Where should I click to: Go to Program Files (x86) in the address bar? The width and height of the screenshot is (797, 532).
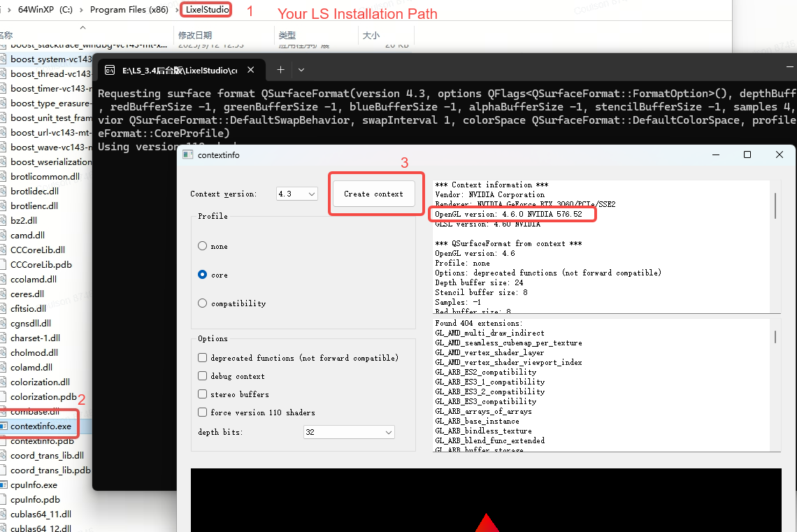(129, 10)
